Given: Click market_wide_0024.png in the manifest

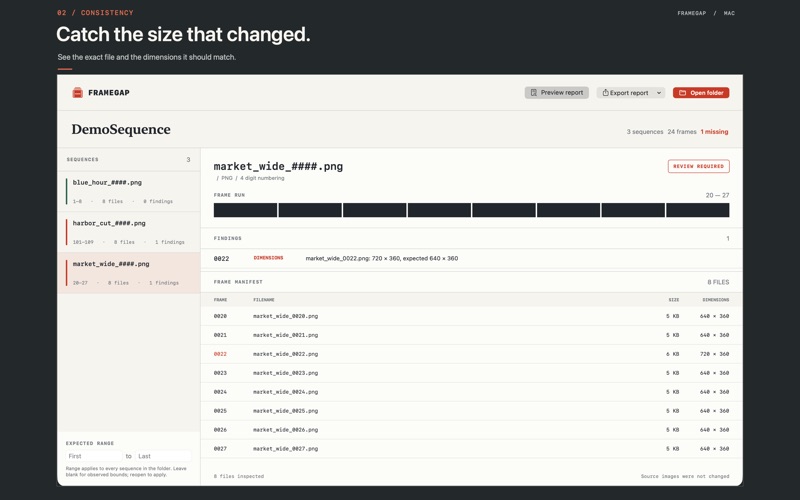Looking at the screenshot, I should click(285, 392).
